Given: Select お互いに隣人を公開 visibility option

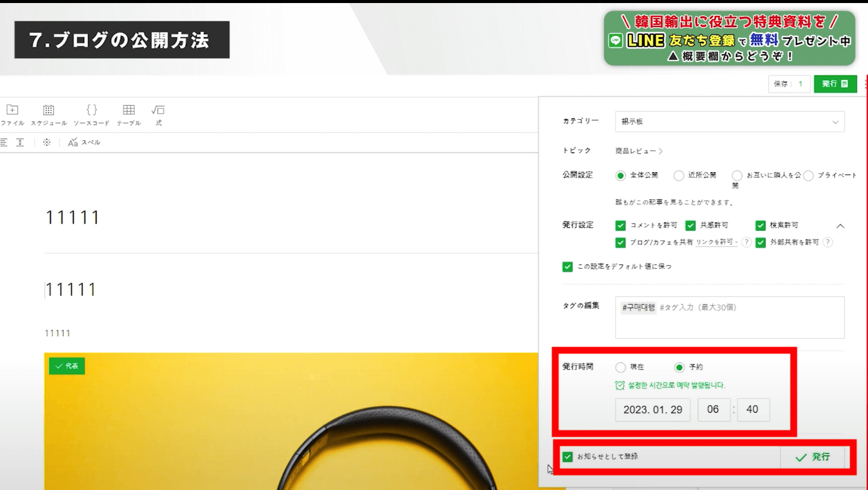Looking at the screenshot, I should [x=737, y=176].
